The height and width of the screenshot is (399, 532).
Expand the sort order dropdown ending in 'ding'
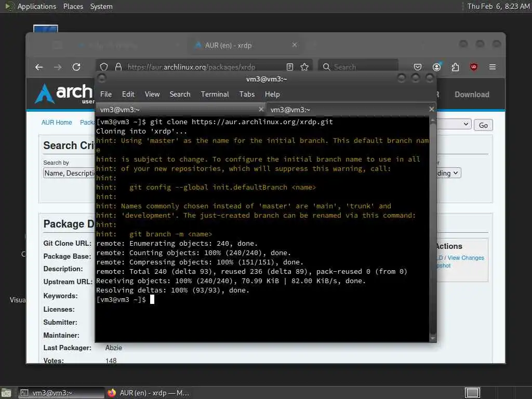[x=448, y=174]
